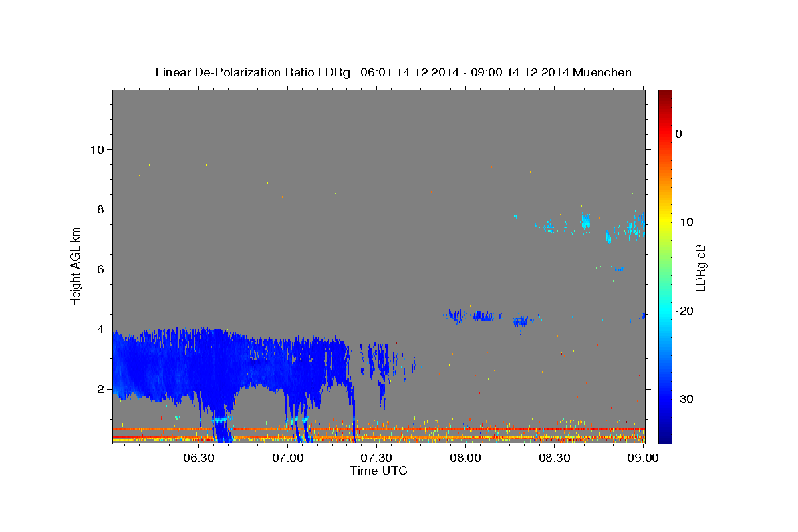
Task: Click the colorbar value -30 label
Action: pos(685,399)
